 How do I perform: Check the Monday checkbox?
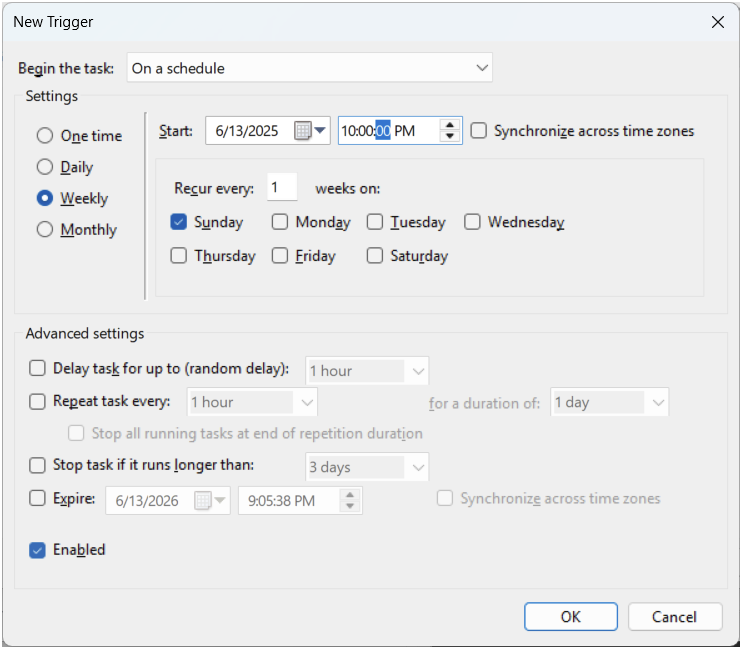click(x=280, y=222)
